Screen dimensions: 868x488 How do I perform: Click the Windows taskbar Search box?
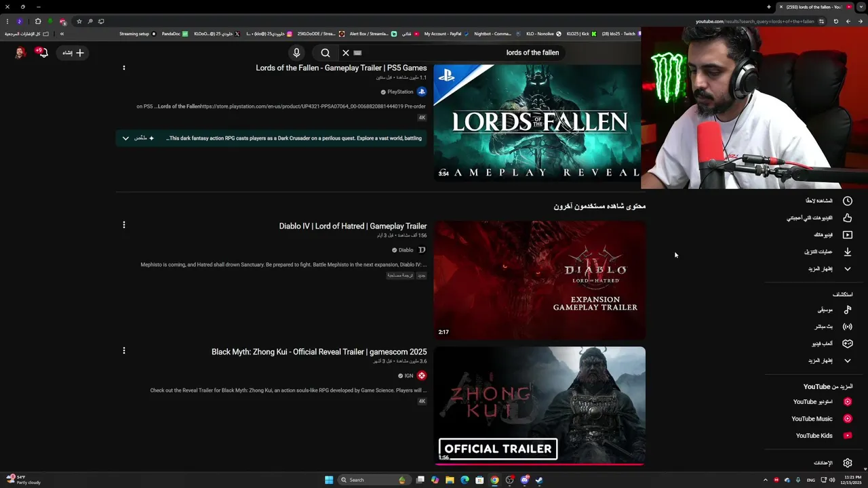point(374,480)
